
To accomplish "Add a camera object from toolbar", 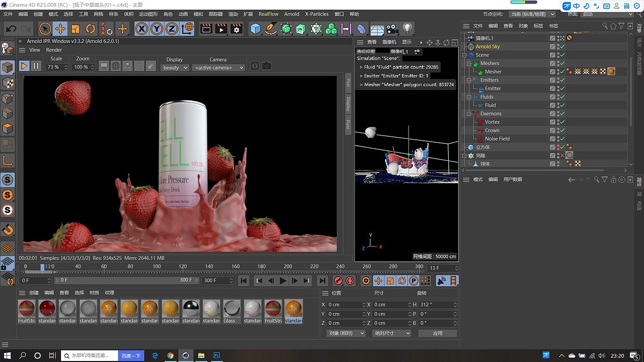I will [x=392, y=29].
